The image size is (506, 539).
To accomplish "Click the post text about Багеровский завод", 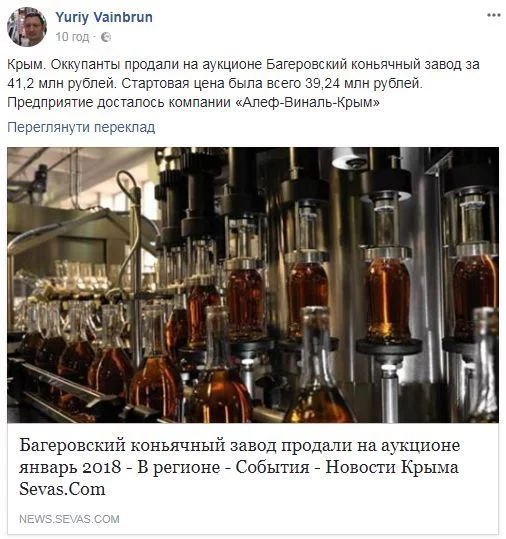I will [243, 84].
